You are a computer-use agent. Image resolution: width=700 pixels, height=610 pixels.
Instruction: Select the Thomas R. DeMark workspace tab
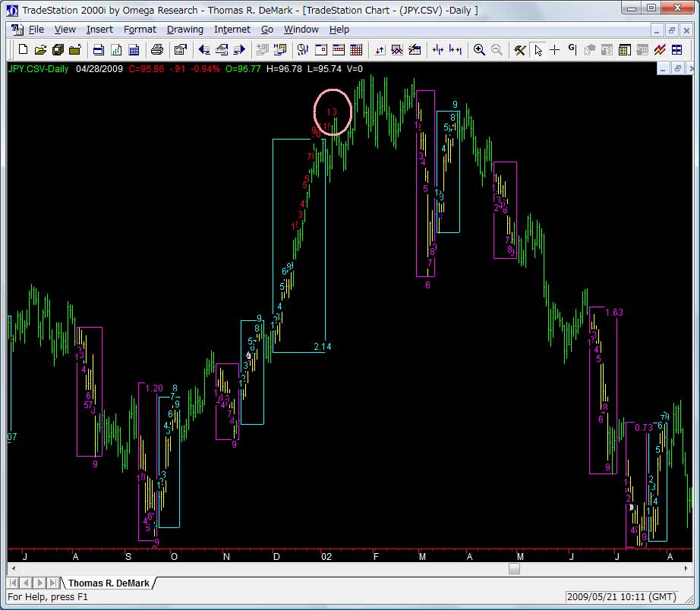pos(109,583)
